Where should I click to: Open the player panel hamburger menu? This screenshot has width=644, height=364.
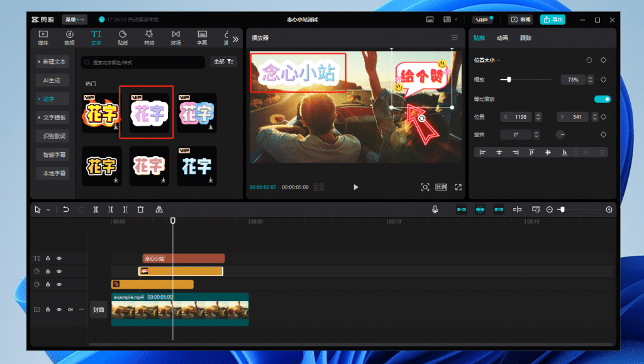[x=454, y=37]
